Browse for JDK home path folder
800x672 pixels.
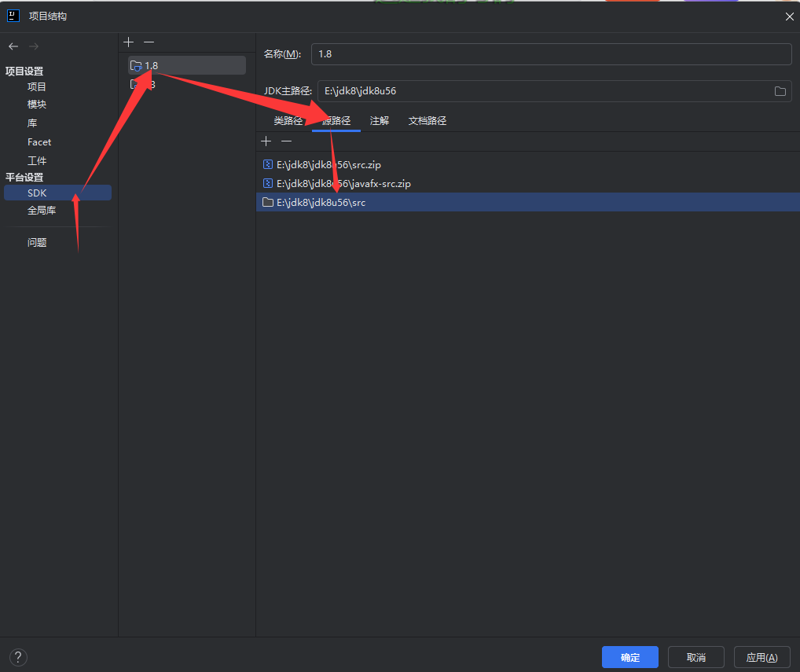tap(780, 91)
